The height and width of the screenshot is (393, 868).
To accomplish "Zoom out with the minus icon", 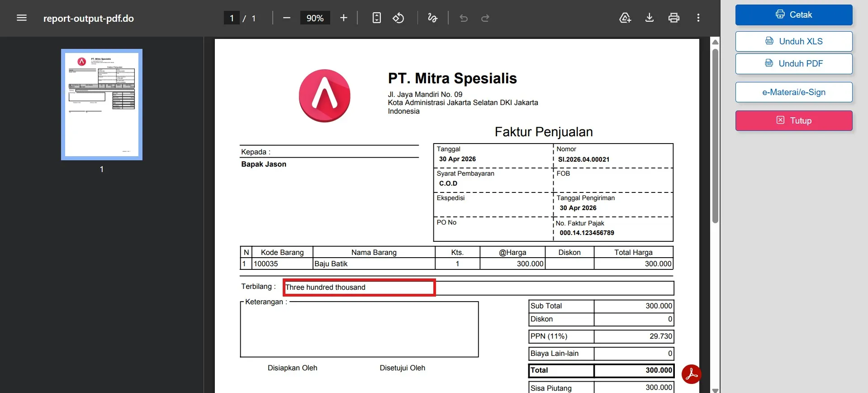I will (287, 18).
